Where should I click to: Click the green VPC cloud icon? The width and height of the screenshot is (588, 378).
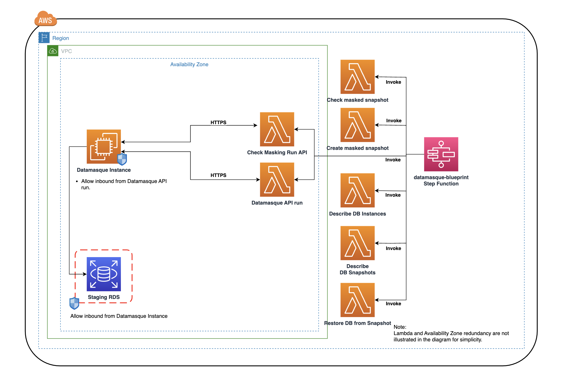pyautogui.click(x=53, y=51)
